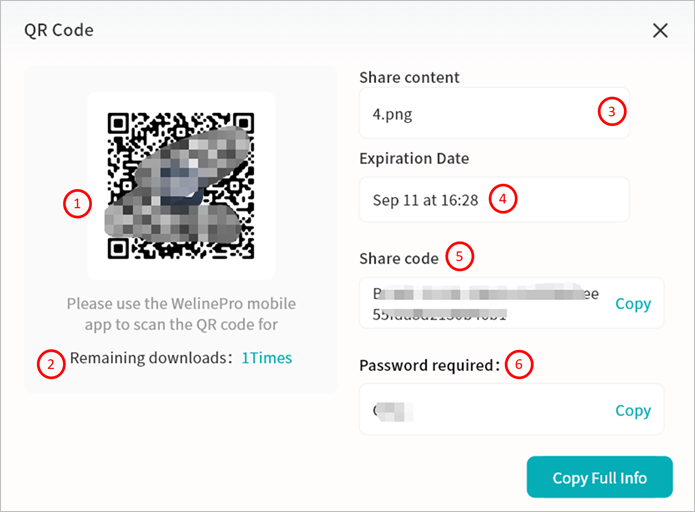Screen dimensions: 695x512
Task: Click the QR code image
Action: [x=181, y=185]
